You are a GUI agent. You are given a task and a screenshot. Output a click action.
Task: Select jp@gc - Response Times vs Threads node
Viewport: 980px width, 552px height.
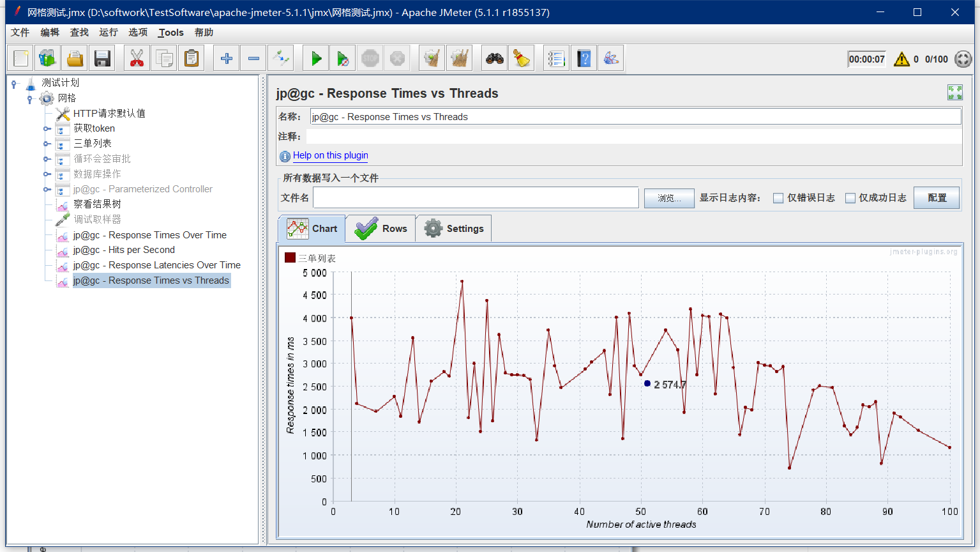[151, 280]
